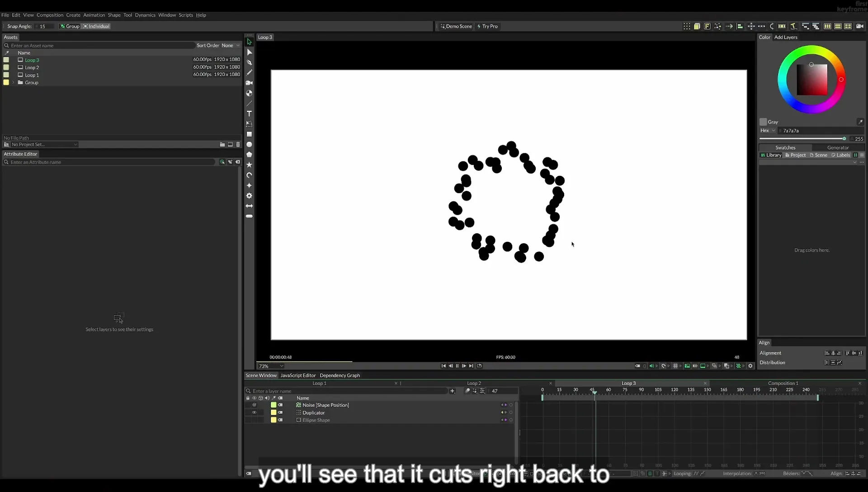
Task: Click the Gray color swatch
Action: click(x=763, y=122)
